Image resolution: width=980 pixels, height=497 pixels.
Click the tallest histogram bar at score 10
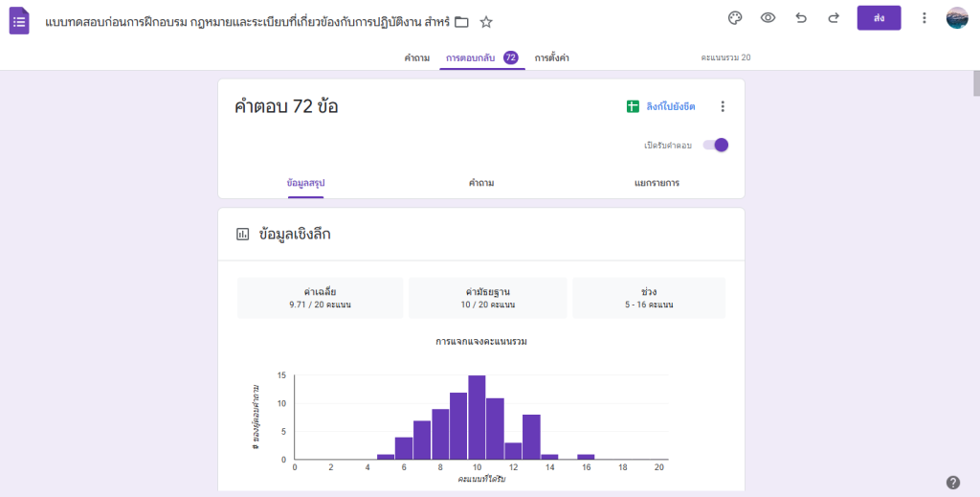tap(477, 418)
